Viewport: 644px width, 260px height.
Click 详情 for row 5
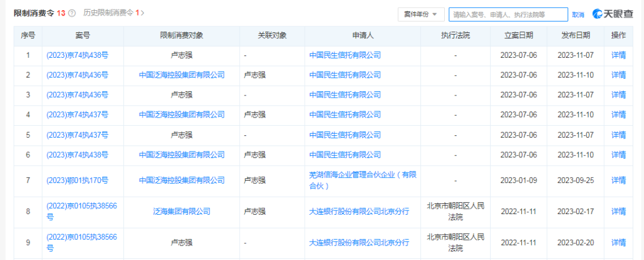click(618, 135)
